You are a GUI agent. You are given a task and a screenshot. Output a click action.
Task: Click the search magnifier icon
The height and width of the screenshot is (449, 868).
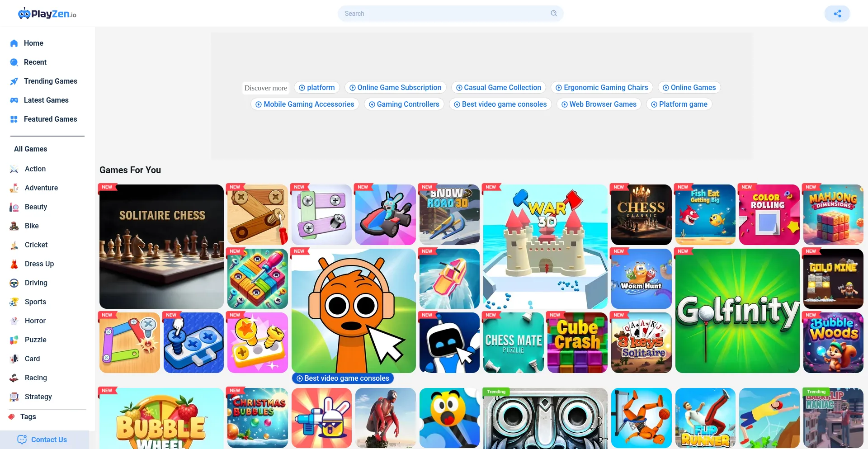(x=554, y=14)
